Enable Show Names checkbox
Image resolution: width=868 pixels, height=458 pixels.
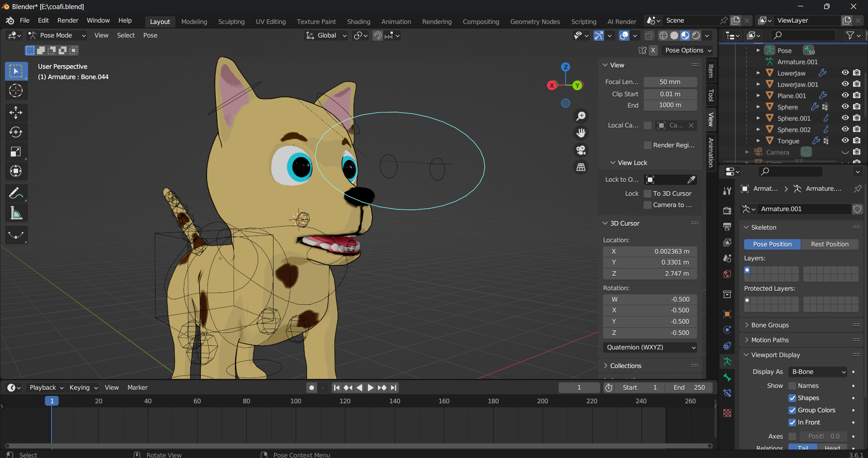click(792, 386)
